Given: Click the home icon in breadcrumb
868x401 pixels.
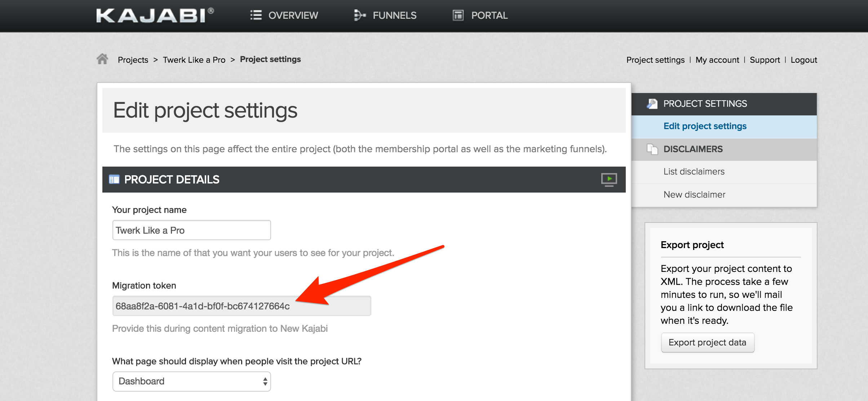Looking at the screenshot, I should coord(102,59).
